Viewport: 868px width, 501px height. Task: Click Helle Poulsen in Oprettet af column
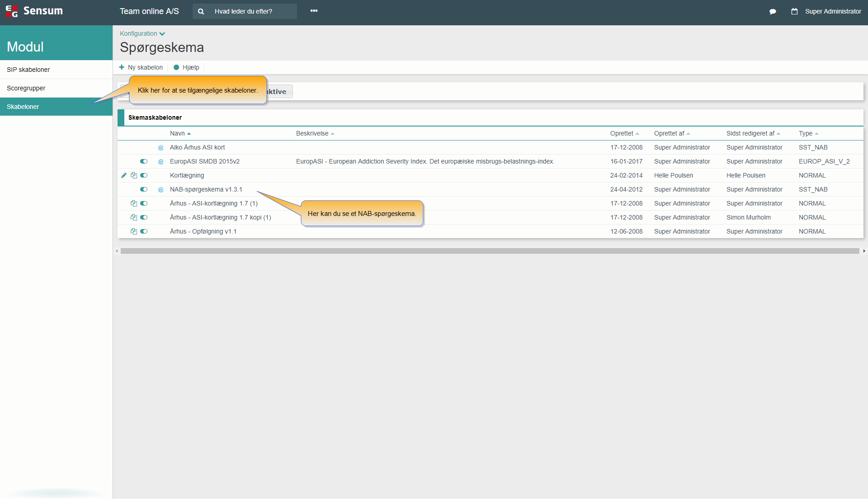click(x=674, y=175)
